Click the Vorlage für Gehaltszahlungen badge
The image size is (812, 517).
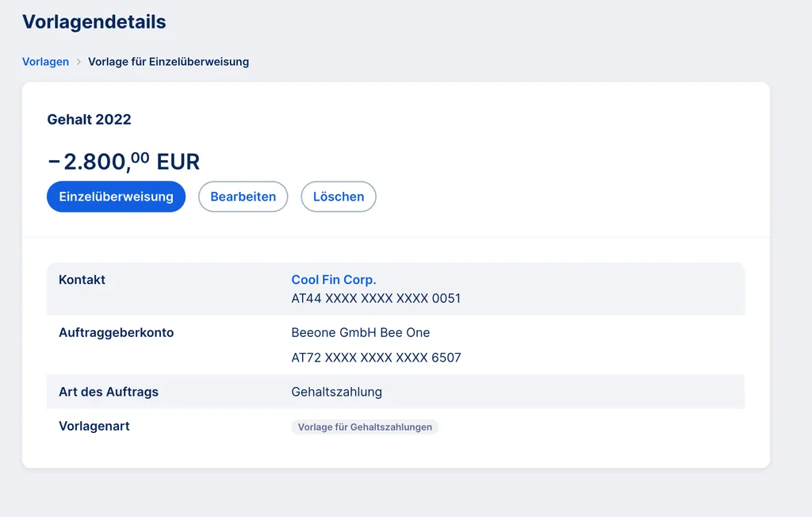(365, 427)
